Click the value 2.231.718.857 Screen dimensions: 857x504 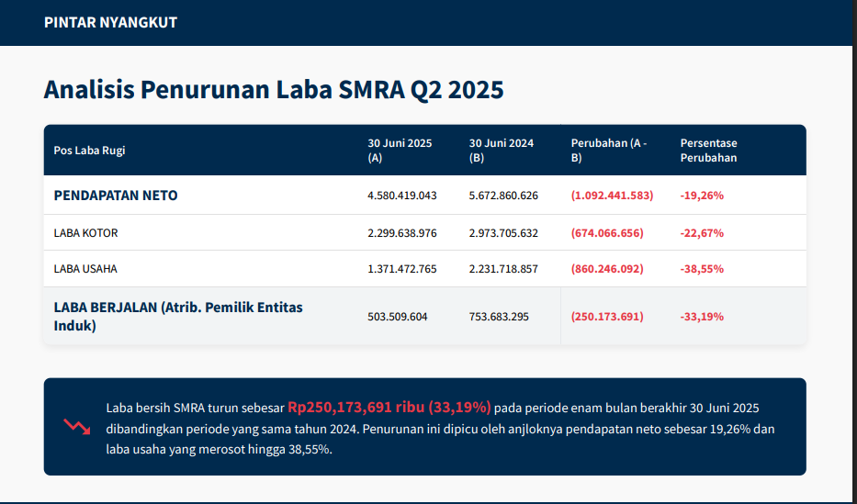pos(503,269)
